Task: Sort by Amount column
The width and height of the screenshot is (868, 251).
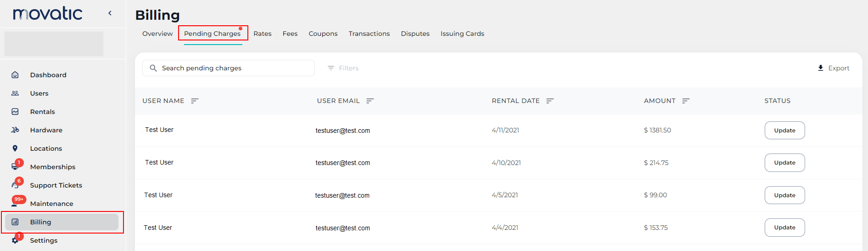Action: point(686,101)
